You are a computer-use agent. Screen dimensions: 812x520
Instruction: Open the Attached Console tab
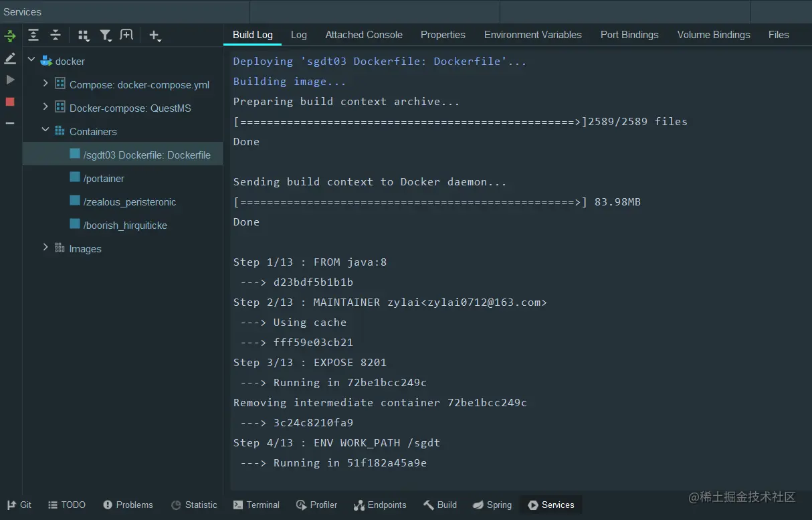364,35
